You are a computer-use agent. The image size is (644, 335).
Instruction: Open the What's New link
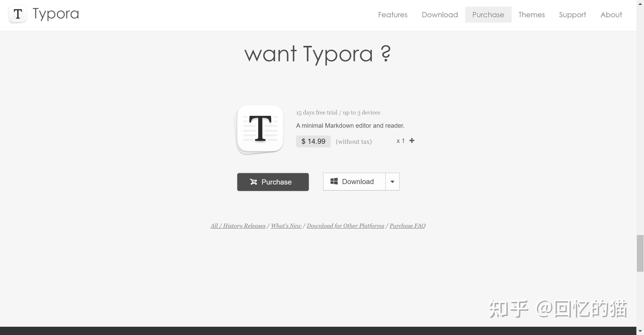286,226
